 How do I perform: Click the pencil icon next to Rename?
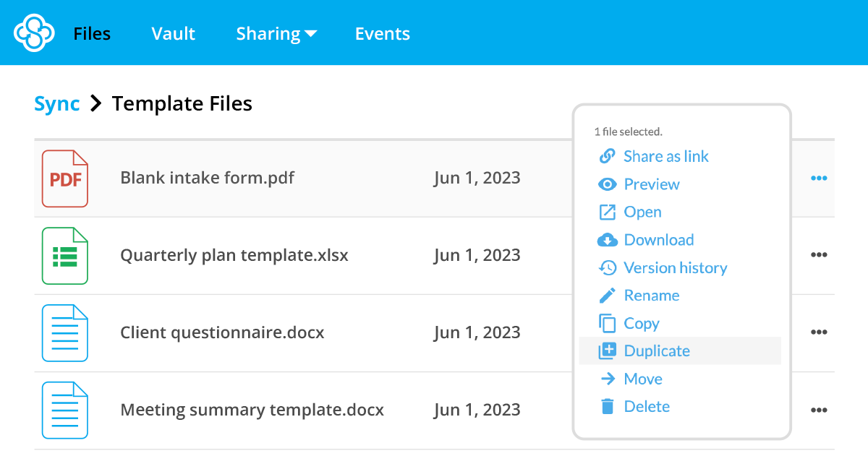[x=608, y=295]
